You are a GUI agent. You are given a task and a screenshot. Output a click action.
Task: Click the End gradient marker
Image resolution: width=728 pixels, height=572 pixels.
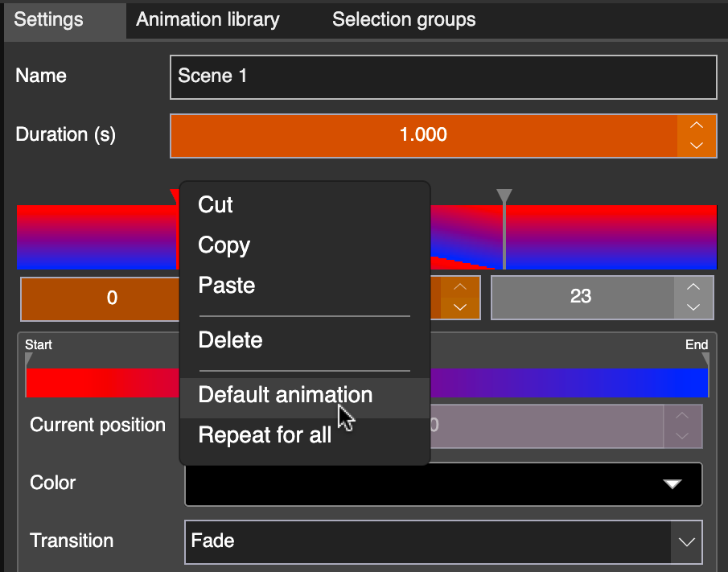(705, 360)
